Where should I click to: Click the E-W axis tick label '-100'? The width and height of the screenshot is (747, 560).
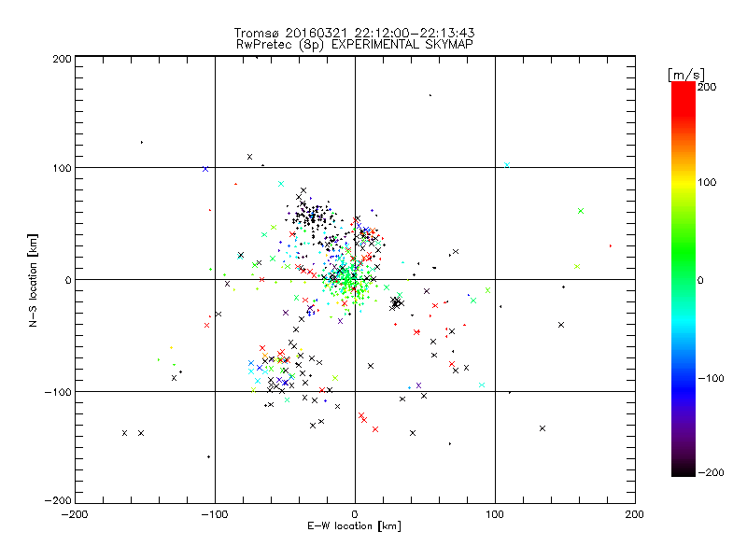click(x=215, y=515)
